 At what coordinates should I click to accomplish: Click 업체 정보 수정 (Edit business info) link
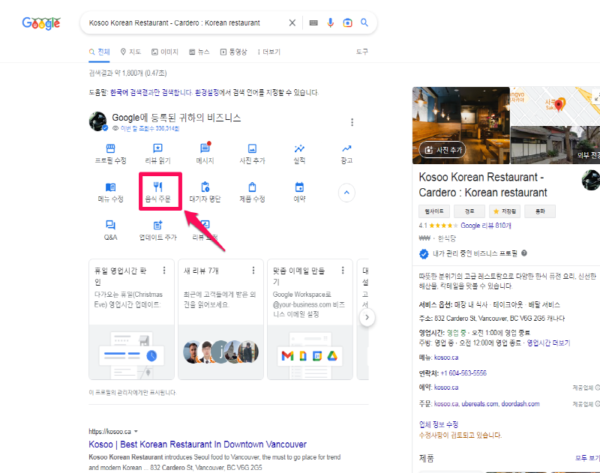(x=439, y=424)
